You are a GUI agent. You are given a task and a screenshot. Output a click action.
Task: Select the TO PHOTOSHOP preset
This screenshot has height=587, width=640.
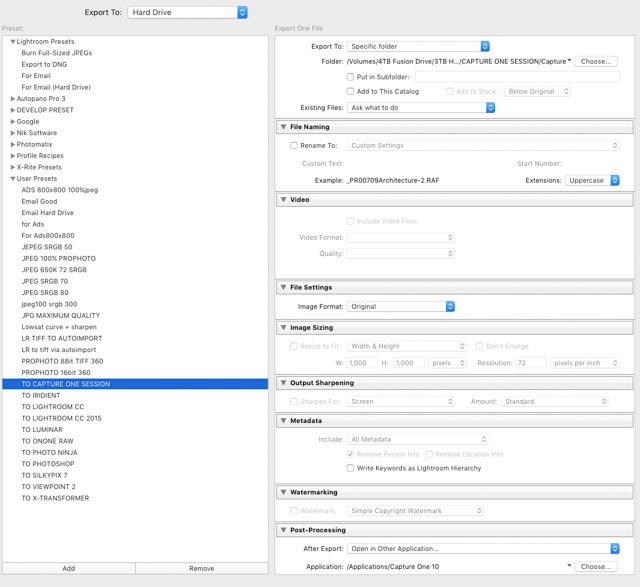tap(48, 464)
